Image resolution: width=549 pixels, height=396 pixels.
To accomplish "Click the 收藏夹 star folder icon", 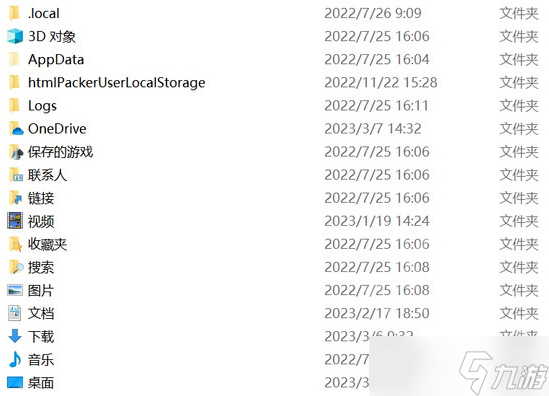I will click(x=15, y=244).
